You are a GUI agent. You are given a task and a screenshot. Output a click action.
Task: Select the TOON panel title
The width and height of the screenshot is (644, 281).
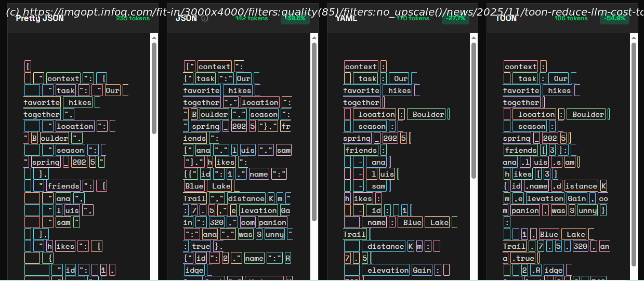[506, 18]
